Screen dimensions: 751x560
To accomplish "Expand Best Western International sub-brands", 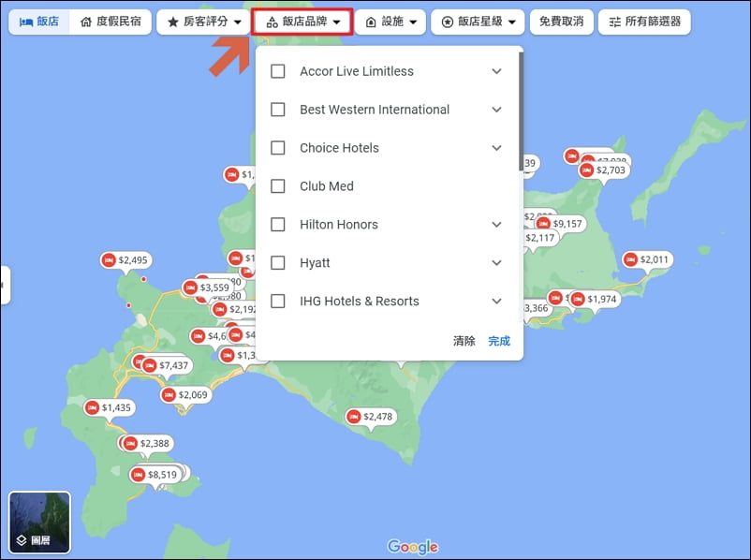I will (x=496, y=110).
